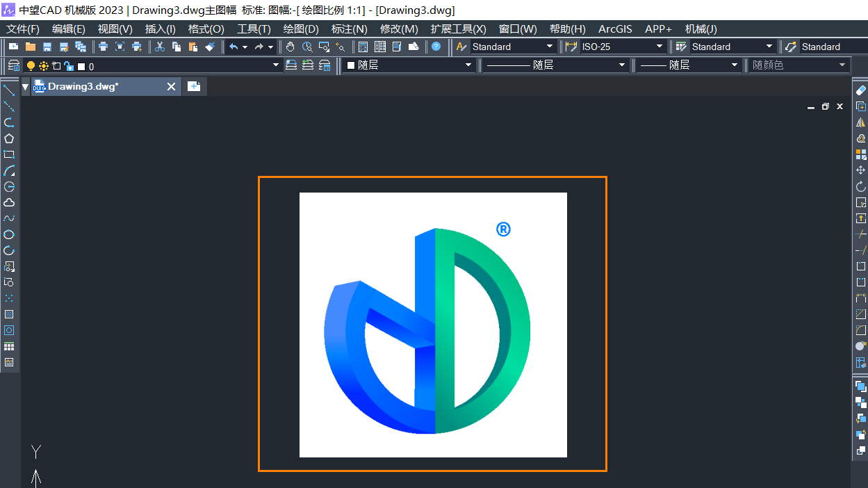Screen dimensions: 868x488
Task: Click the Help question mark icon
Action: (436, 47)
